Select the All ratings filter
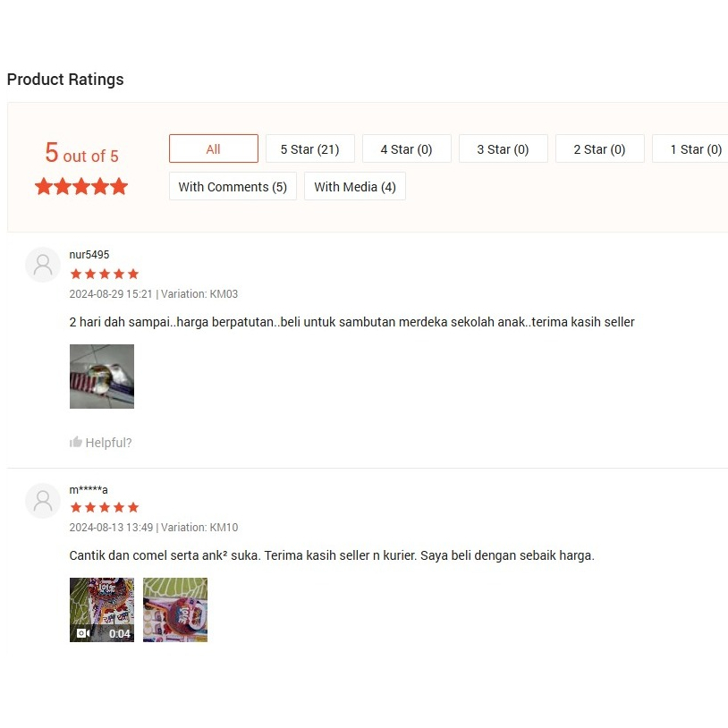The height and width of the screenshot is (728, 728). 213,149
